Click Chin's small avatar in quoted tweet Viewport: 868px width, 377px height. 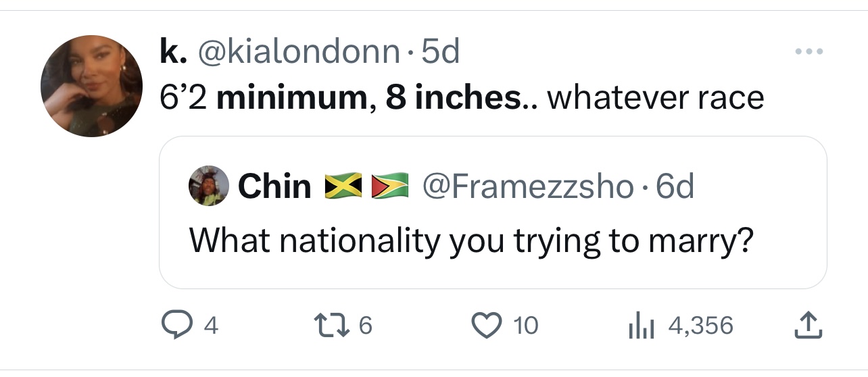coord(209,185)
